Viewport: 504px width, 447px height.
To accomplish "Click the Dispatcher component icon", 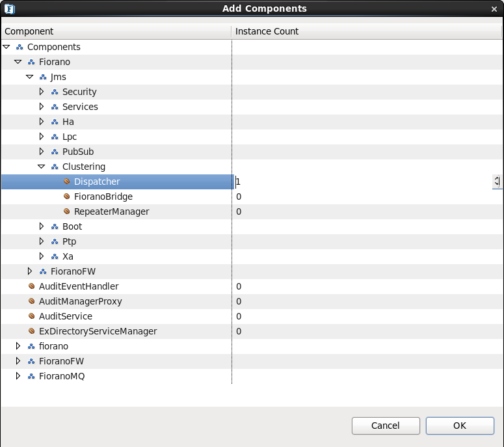I will 66,182.
